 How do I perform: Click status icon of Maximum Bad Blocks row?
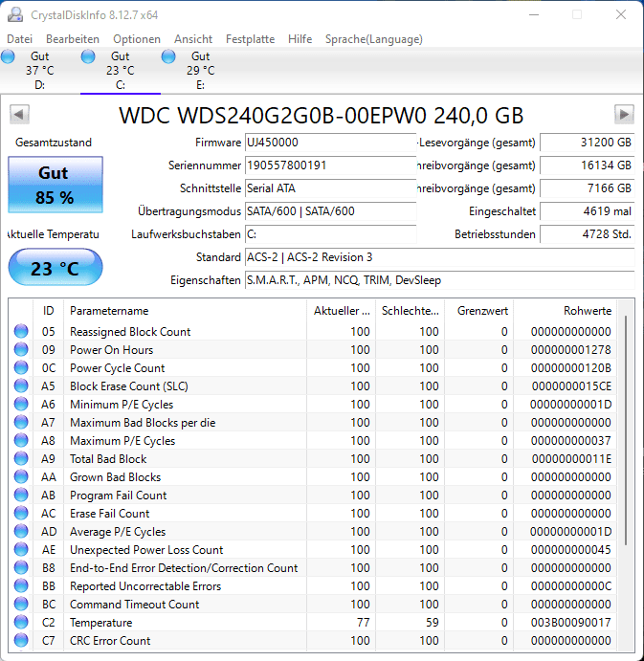(x=21, y=422)
